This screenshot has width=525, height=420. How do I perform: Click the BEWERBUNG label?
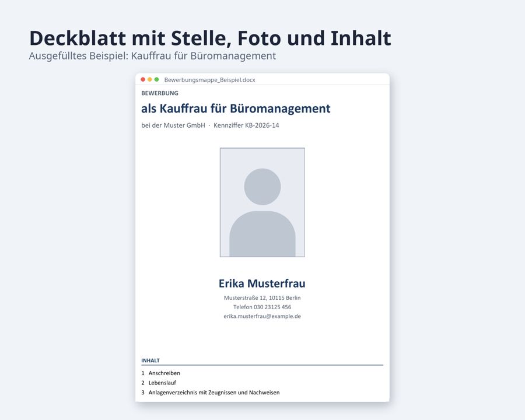pos(160,93)
